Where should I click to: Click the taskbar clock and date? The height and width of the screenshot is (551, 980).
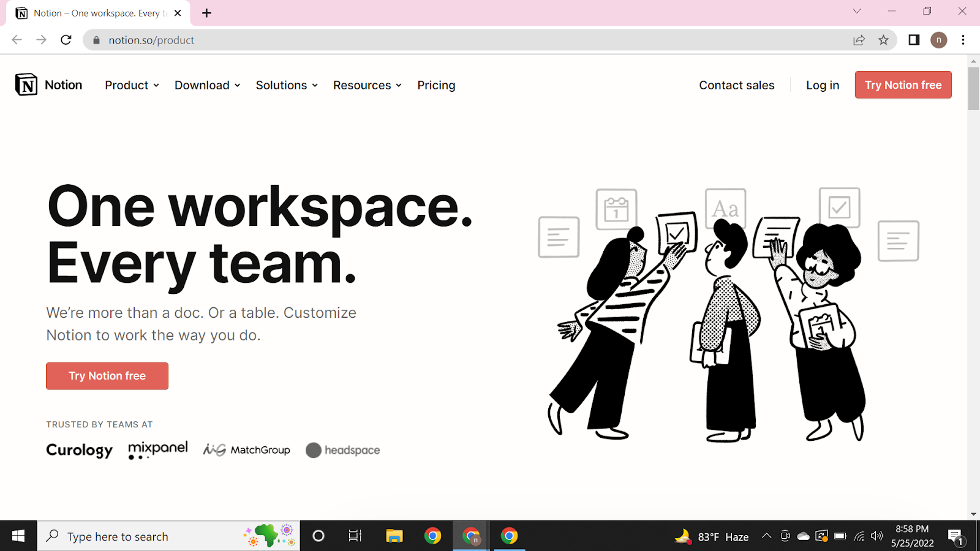tap(913, 536)
